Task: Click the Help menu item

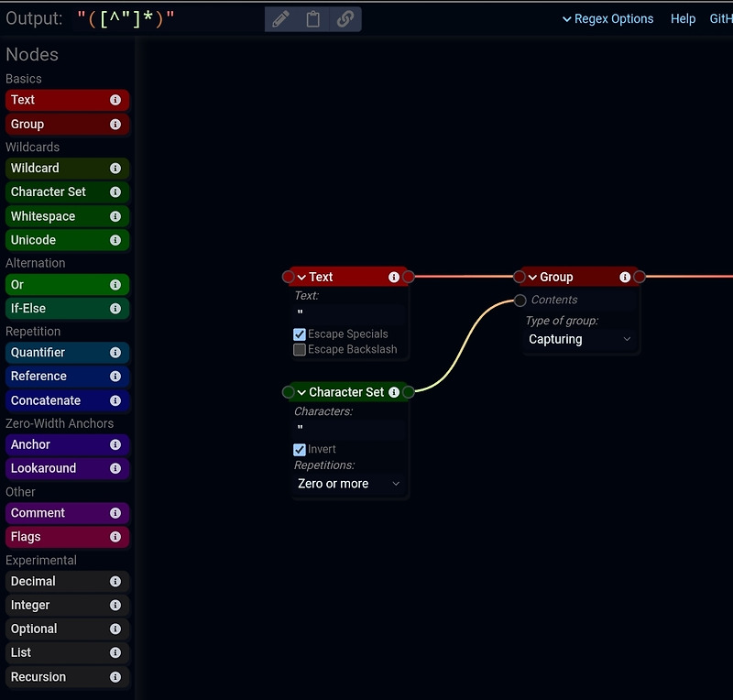Action: point(683,18)
